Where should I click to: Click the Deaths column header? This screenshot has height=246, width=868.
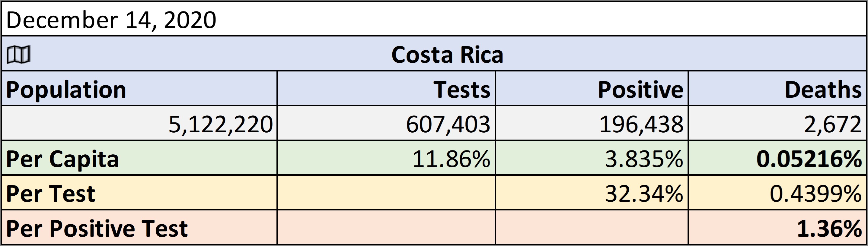[777, 89]
